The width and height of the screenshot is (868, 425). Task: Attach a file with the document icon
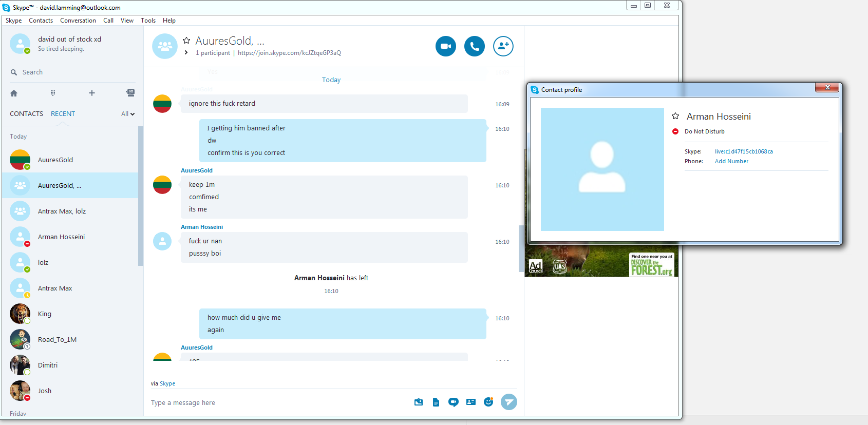[436, 402]
